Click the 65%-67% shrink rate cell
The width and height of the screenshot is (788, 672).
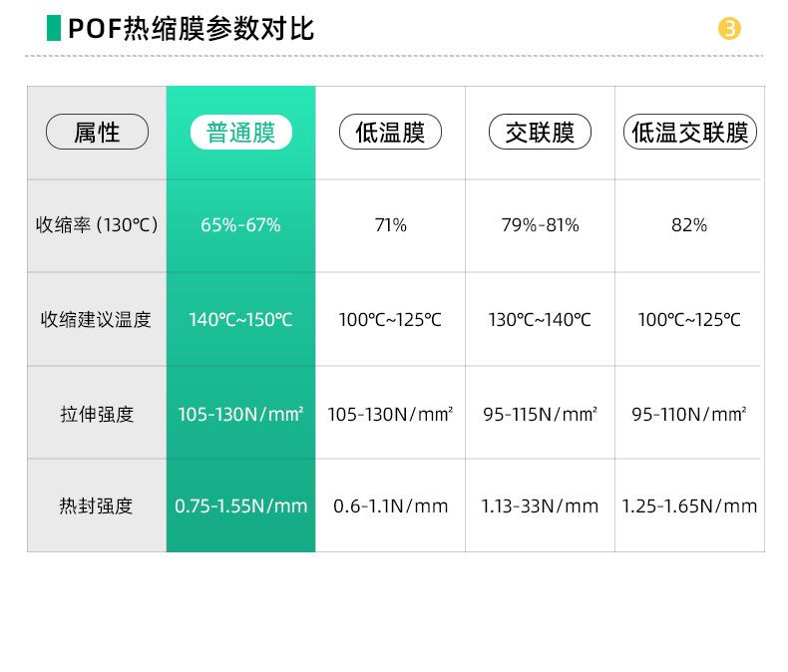pyautogui.click(x=240, y=225)
